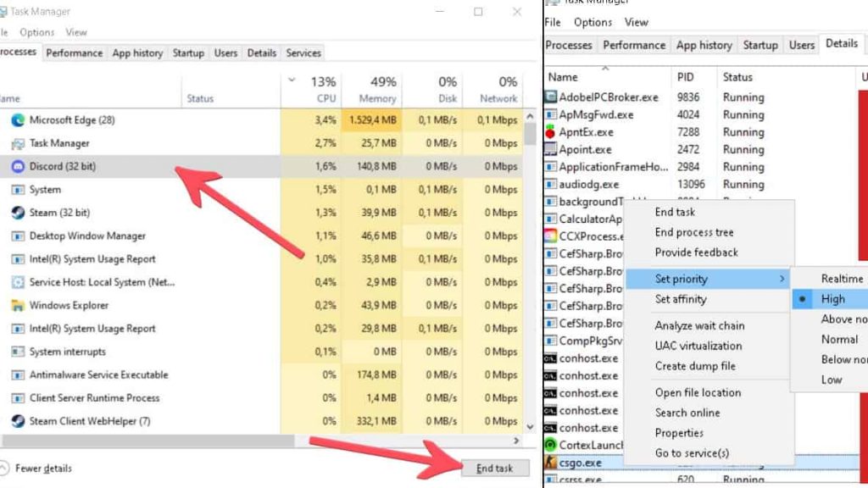Screen dimensions: 868x488
Task: Click the Client Server Runtime Process icon
Action: click(x=18, y=398)
